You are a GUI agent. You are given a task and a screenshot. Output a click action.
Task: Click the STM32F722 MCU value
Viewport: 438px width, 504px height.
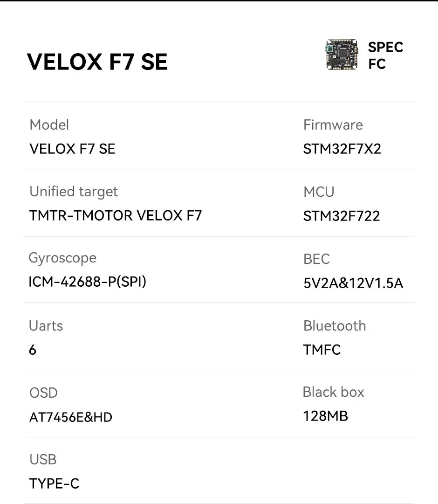tap(342, 216)
